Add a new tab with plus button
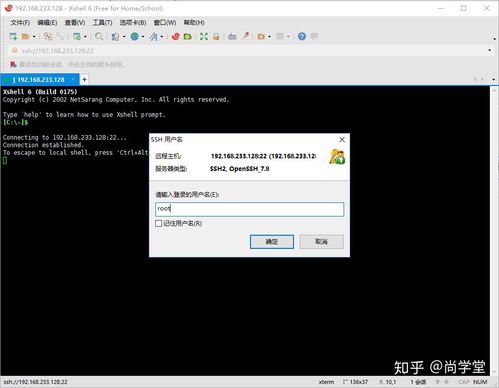Screen dimensions: 499x388 [84, 80]
